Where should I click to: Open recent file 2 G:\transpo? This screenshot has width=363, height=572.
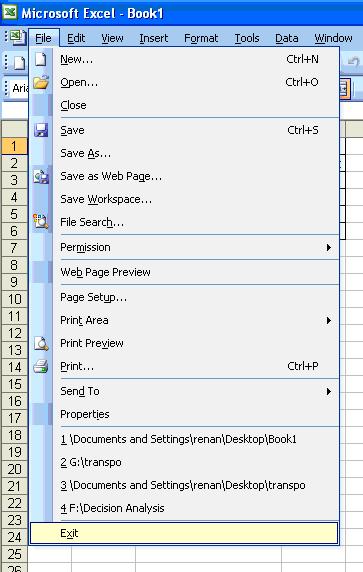[185, 462]
